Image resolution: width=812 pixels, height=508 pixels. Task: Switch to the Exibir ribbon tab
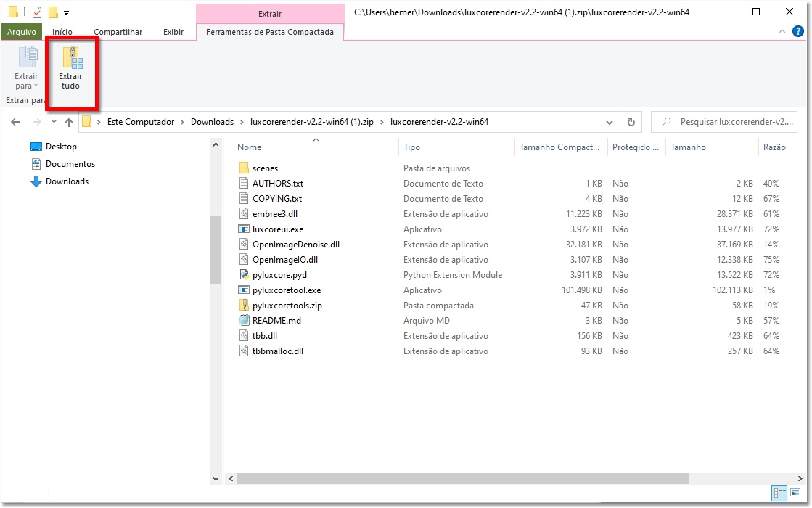coord(173,32)
